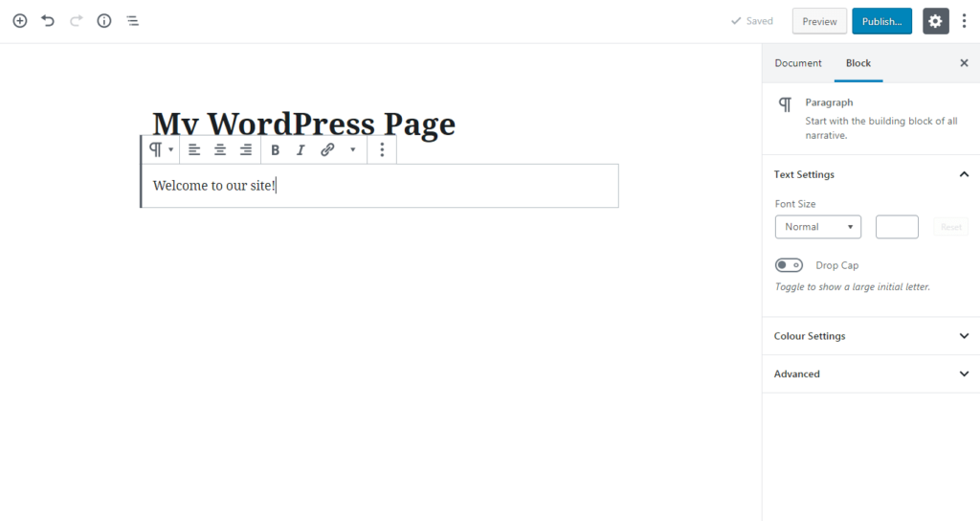Open the Font Size Normal dropdown

(x=818, y=227)
